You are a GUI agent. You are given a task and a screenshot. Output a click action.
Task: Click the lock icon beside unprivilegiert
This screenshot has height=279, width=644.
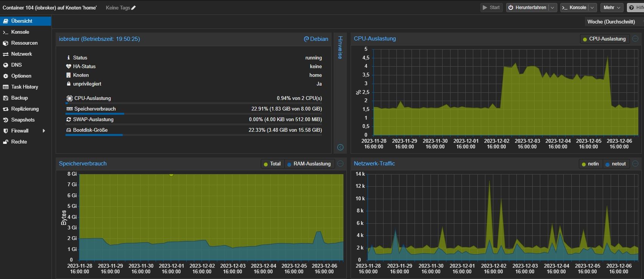tap(69, 84)
